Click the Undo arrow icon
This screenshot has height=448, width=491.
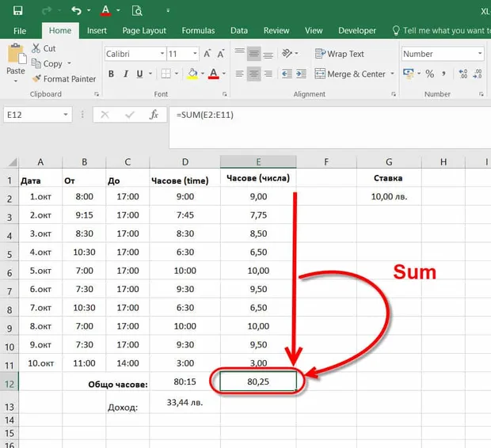click(76, 10)
